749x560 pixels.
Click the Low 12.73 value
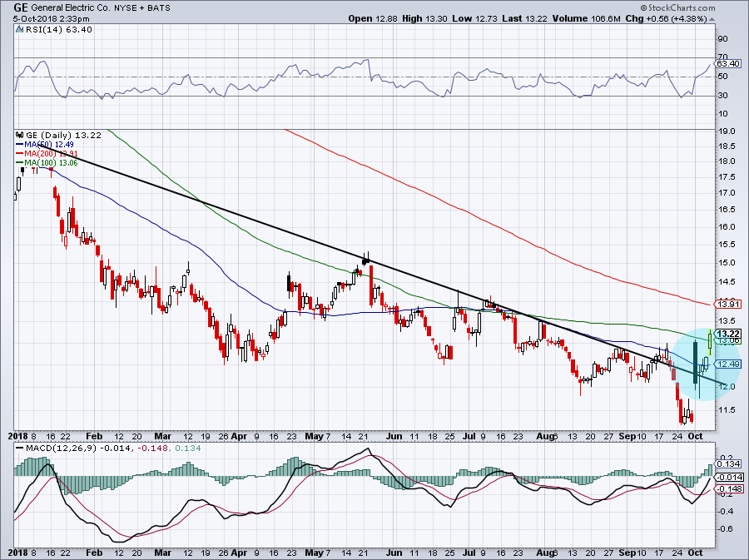pos(474,18)
